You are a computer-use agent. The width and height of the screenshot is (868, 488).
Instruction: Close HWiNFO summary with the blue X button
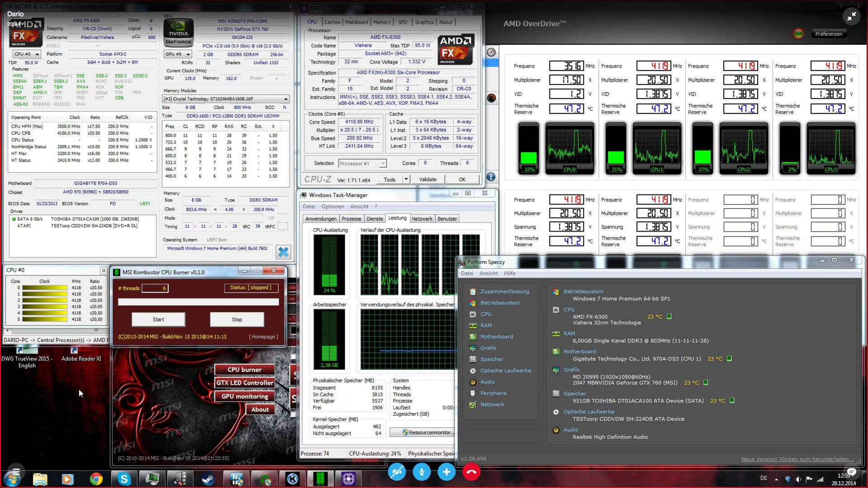click(x=283, y=252)
